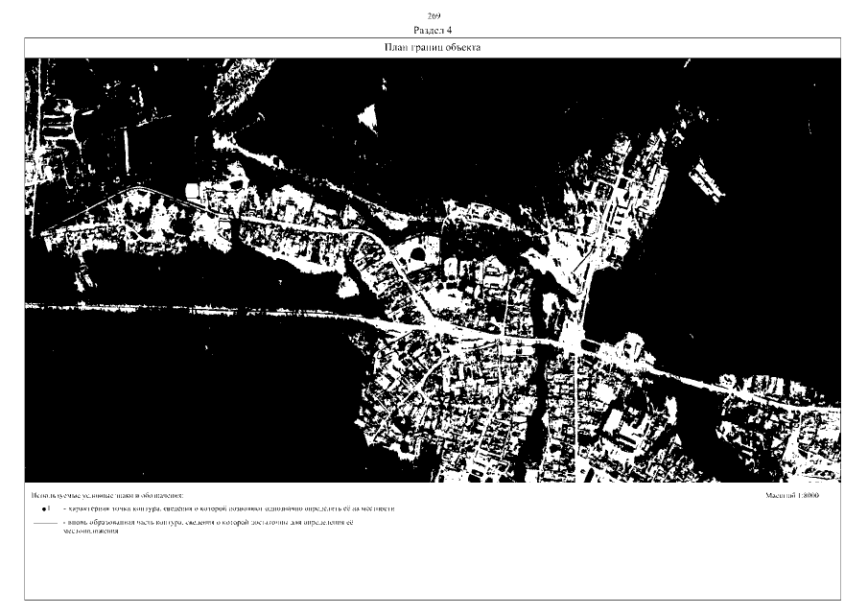Click the characteristic point description text
This screenshot has height=614, width=868.
pos(228,508)
